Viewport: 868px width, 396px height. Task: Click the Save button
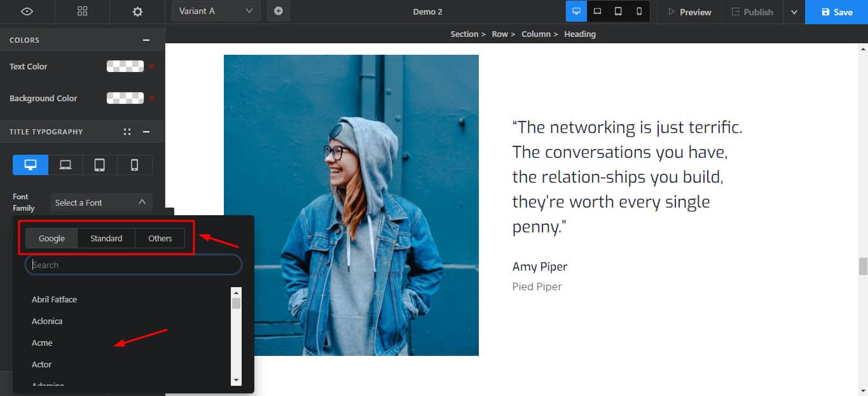point(836,12)
